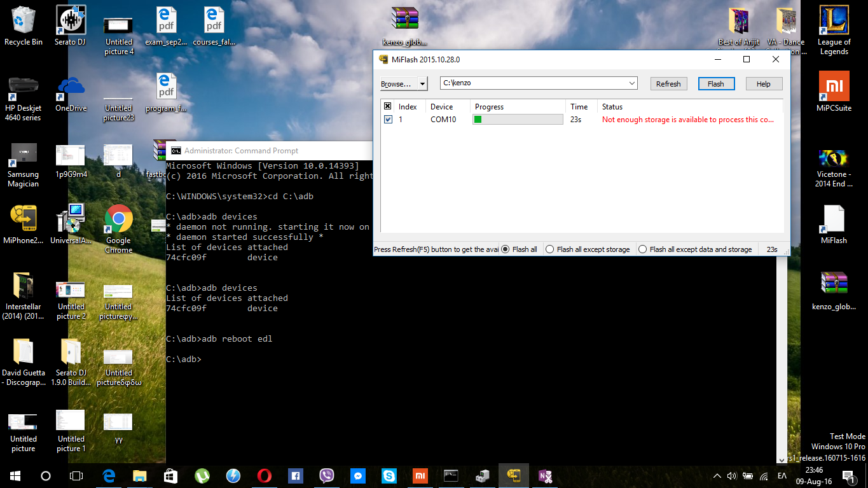
Task: Open Google Chrome desktop icon
Action: click(x=118, y=228)
